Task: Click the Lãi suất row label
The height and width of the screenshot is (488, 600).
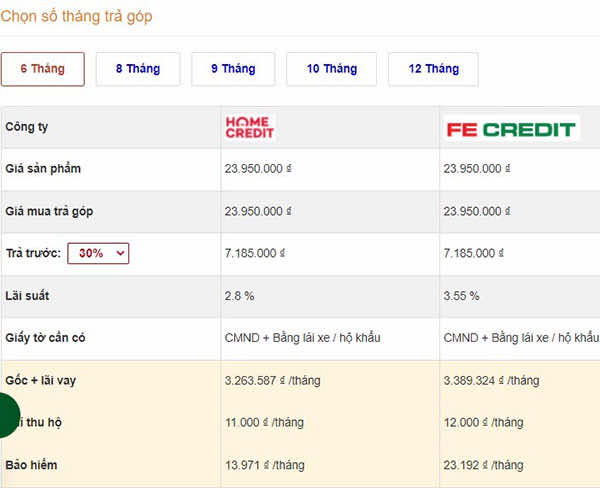Action: (x=27, y=296)
